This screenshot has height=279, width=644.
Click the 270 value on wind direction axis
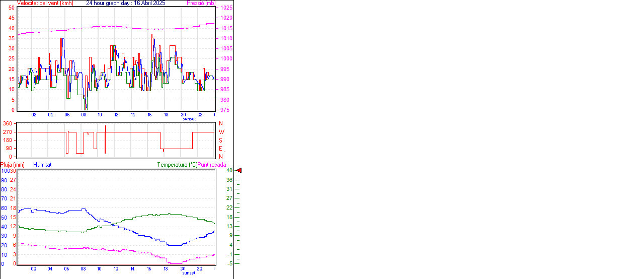click(x=8, y=132)
